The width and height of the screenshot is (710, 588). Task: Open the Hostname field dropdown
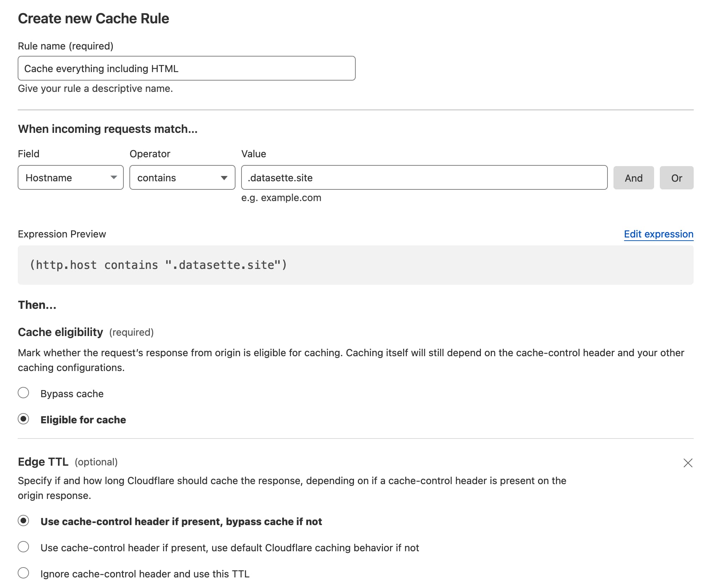(x=71, y=177)
